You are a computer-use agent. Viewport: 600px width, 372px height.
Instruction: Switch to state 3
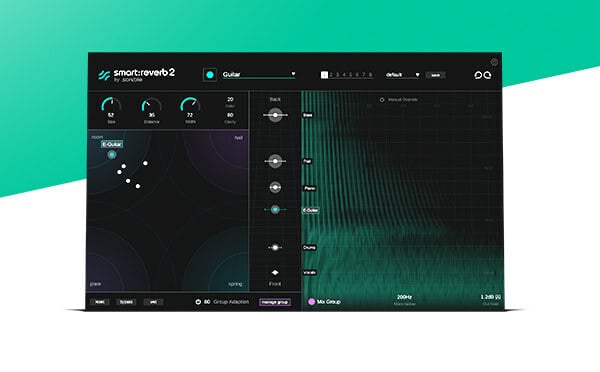[x=338, y=75]
